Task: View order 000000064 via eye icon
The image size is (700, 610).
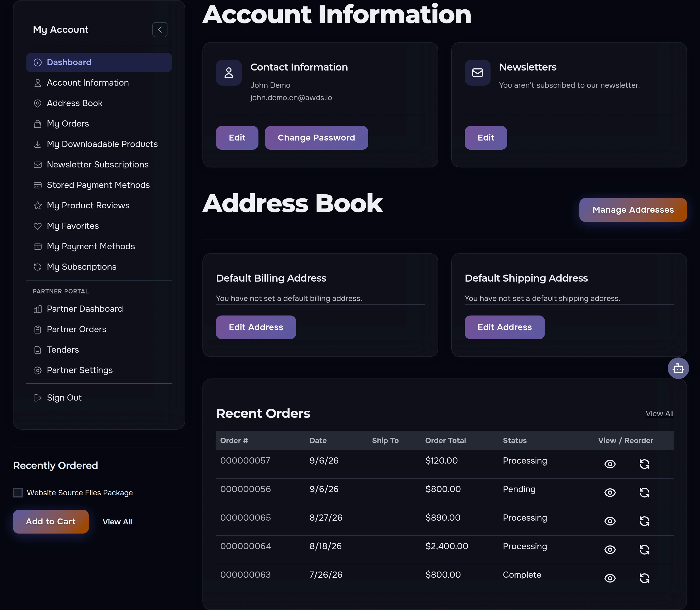Action: 610,550
